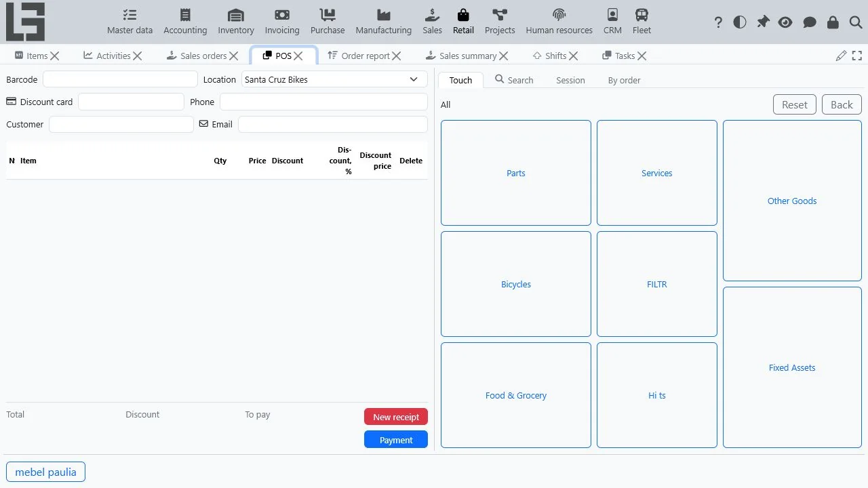This screenshot has width=868, height=488.
Task: Open the chat messages icon
Action: point(809,22)
